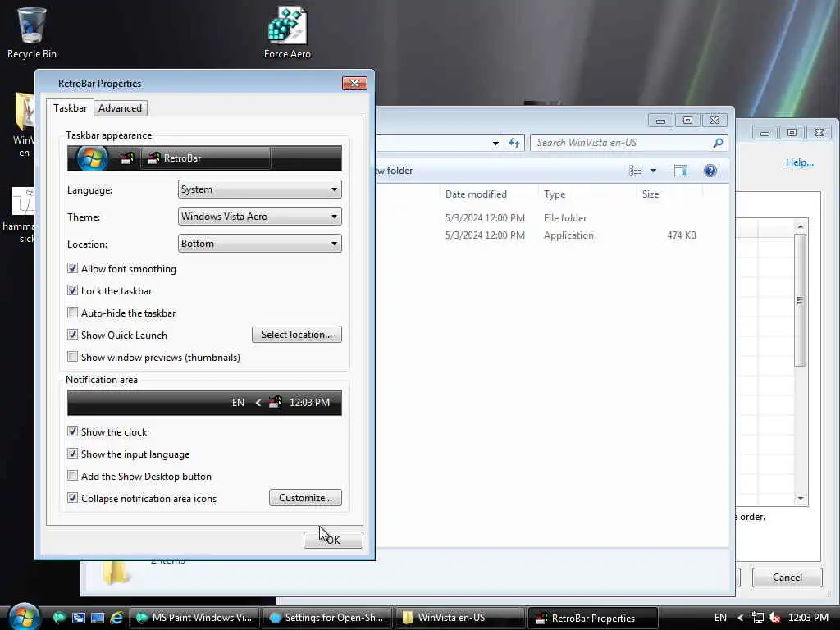The height and width of the screenshot is (630, 840).
Task: Switch to Settings for Open-Sh... taskbar button
Action: 327,618
